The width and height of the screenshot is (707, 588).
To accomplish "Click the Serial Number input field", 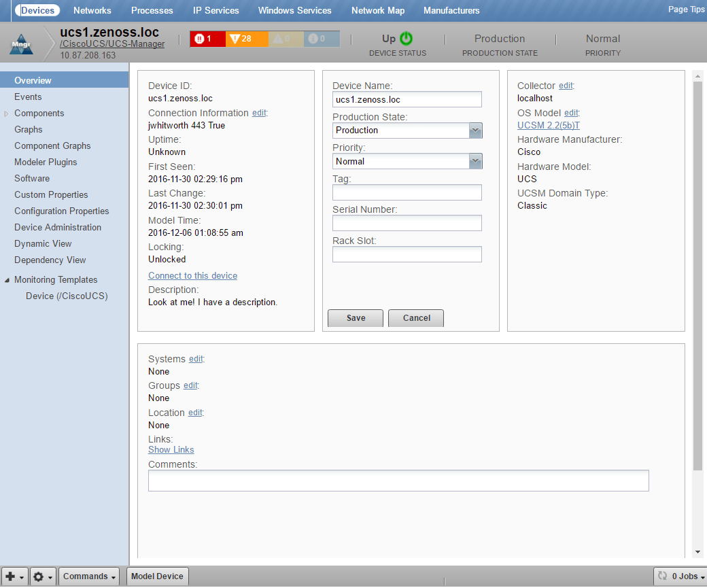I will [x=407, y=223].
